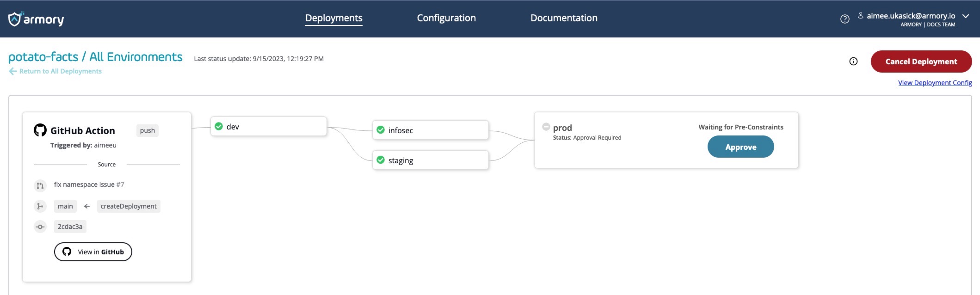
Task: Click the push tag
Action: [148, 130]
